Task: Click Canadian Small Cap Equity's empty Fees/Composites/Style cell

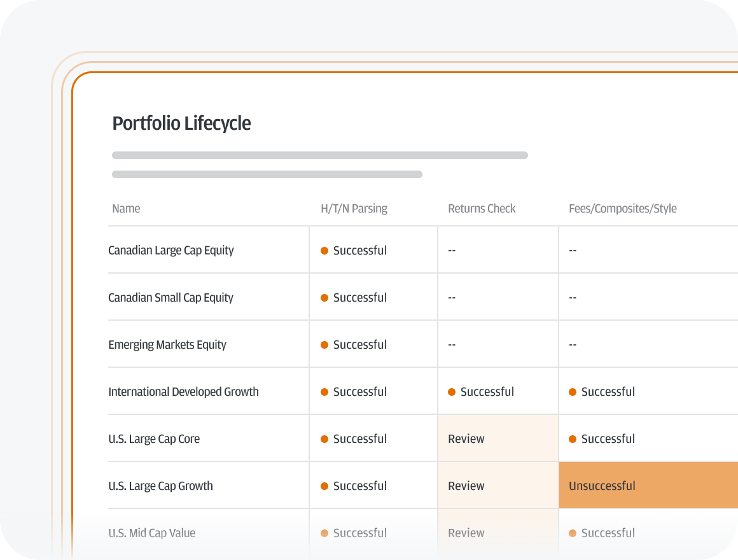Action: (x=648, y=297)
